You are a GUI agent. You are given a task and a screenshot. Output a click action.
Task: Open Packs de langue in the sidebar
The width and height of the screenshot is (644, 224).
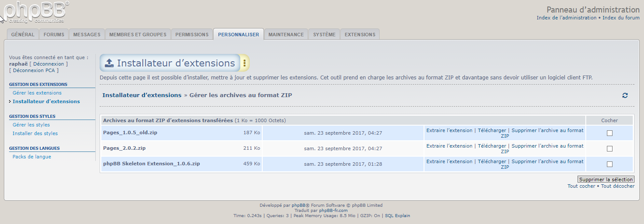click(32, 157)
